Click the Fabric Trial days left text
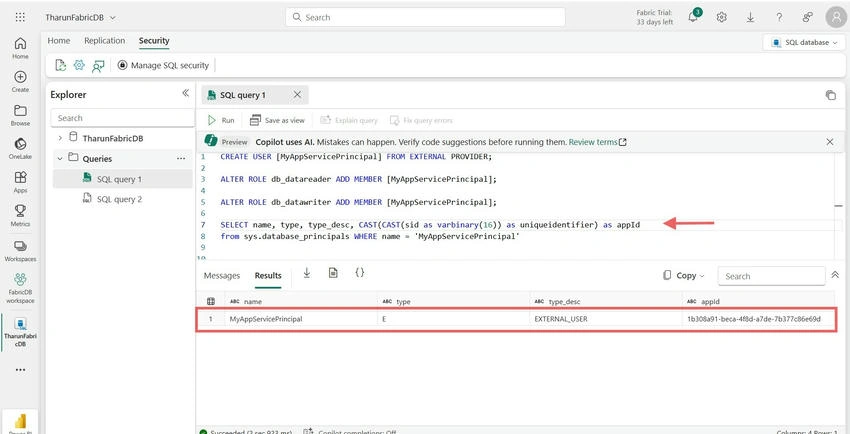850x434 pixels. (655, 17)
